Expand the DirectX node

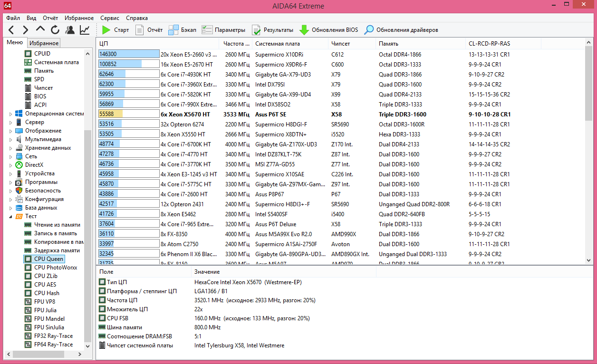11,165
